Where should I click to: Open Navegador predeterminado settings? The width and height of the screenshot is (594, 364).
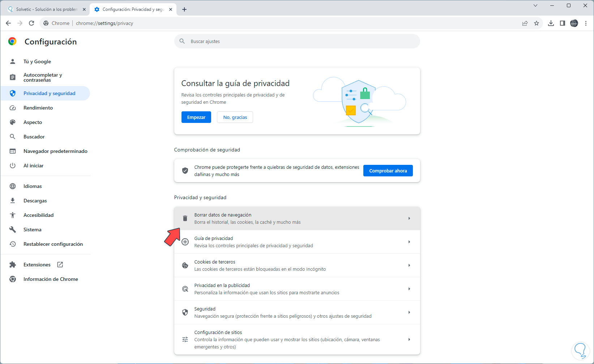click(x=45, y=151)
